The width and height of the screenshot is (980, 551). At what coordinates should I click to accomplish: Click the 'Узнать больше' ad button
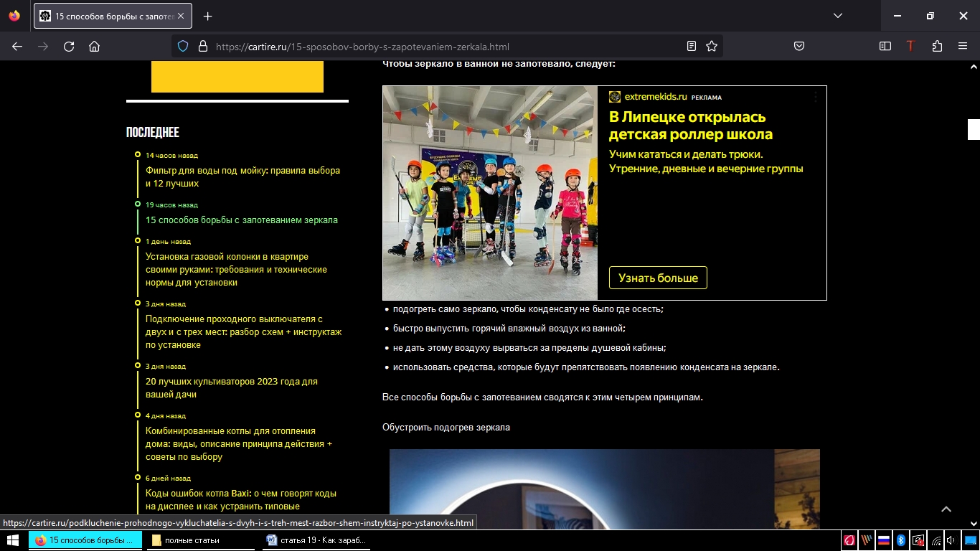[x=658, y=278]
